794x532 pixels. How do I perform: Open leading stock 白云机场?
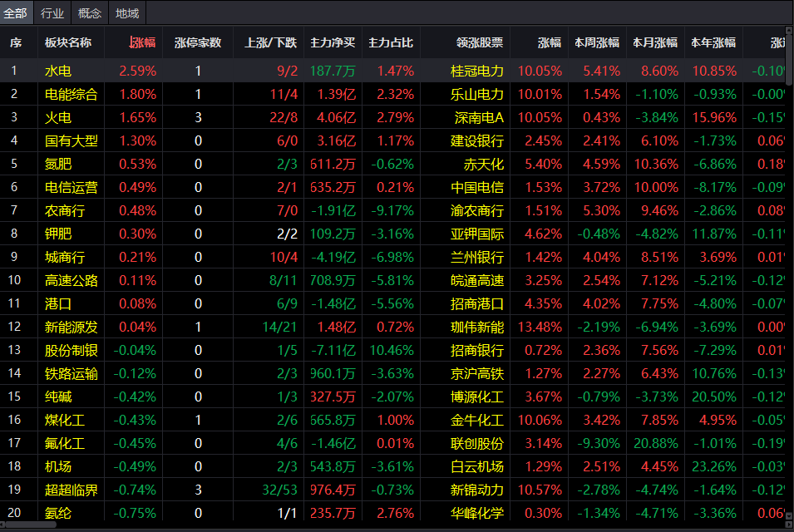click(477, 466)
